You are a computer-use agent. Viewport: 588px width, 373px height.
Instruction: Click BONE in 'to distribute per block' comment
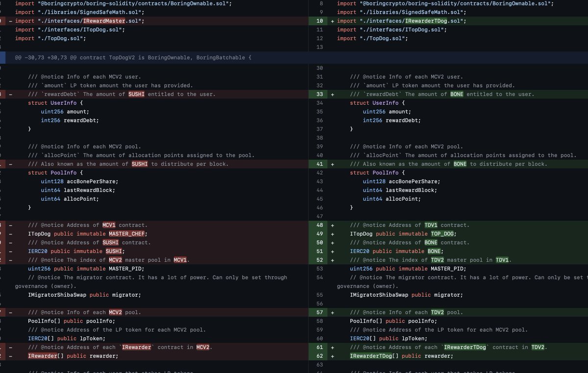460,164
